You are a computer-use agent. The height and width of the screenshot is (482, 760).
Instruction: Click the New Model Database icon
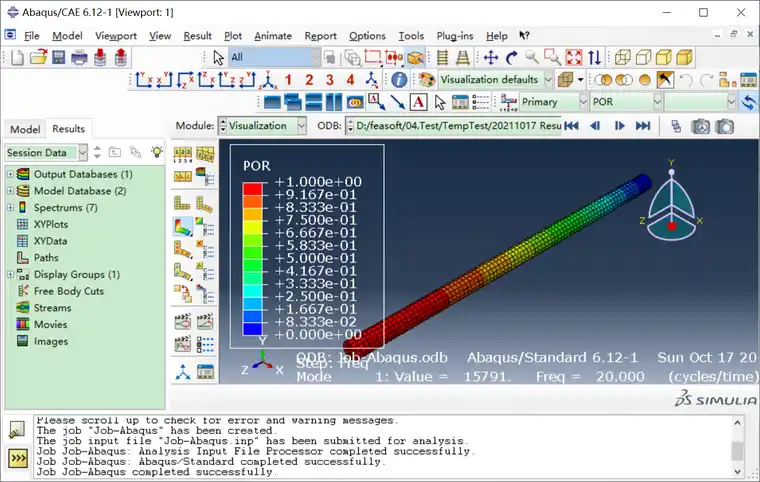click(17, 58)
